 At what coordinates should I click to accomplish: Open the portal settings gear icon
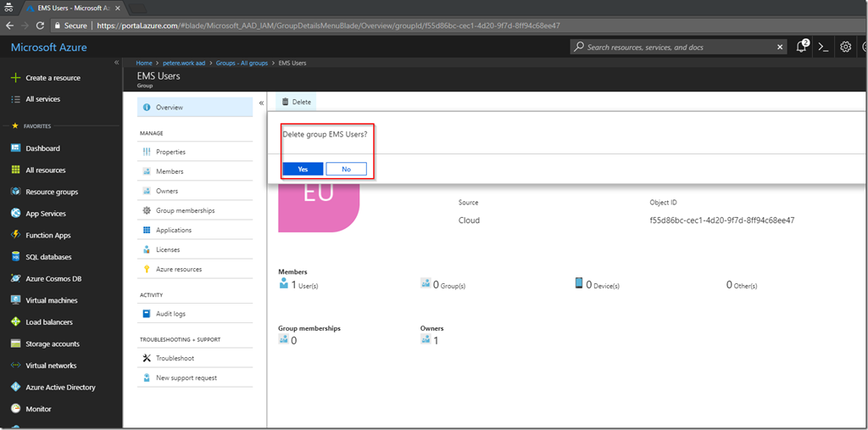point(845,47)
